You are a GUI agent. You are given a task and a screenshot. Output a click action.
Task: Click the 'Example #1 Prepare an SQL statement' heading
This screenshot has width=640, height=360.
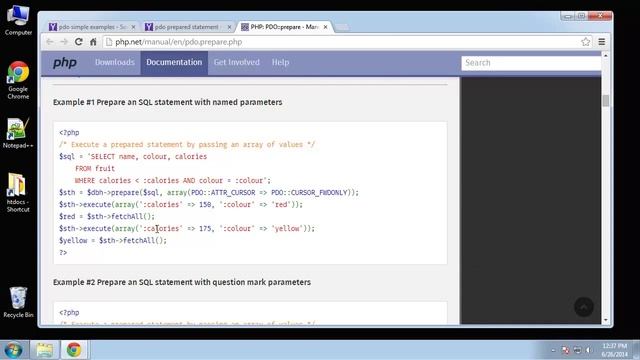click(167, 102)
